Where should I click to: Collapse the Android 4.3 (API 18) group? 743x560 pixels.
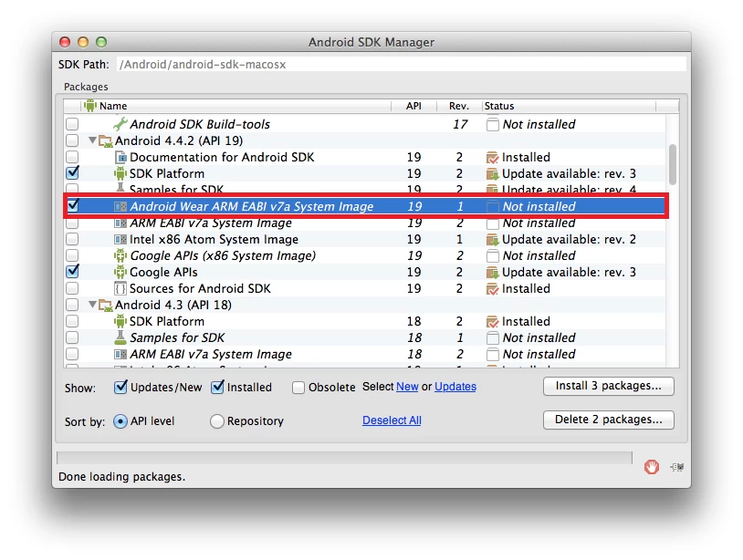pos(92,305)
